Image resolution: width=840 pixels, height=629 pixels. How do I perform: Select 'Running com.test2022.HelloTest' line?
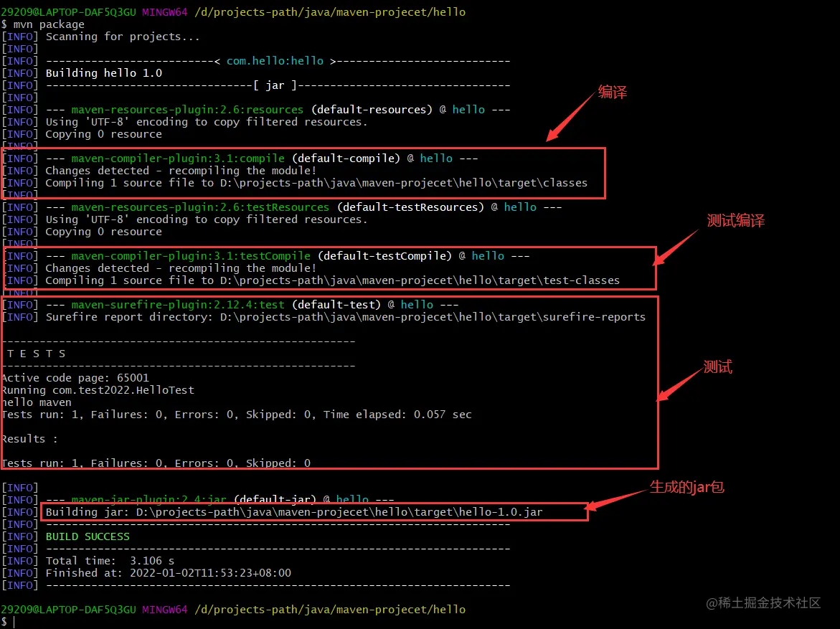coord(98,391)
